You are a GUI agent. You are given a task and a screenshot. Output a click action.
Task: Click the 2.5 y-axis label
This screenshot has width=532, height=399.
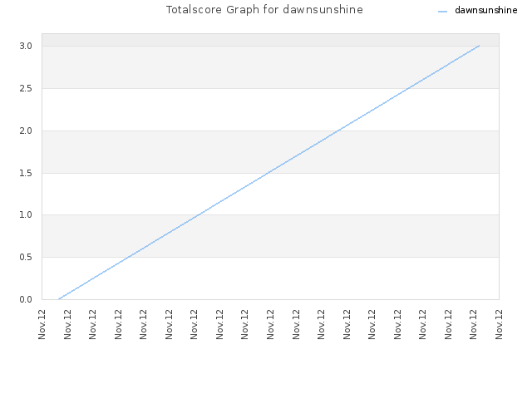(x=26, y=89)
